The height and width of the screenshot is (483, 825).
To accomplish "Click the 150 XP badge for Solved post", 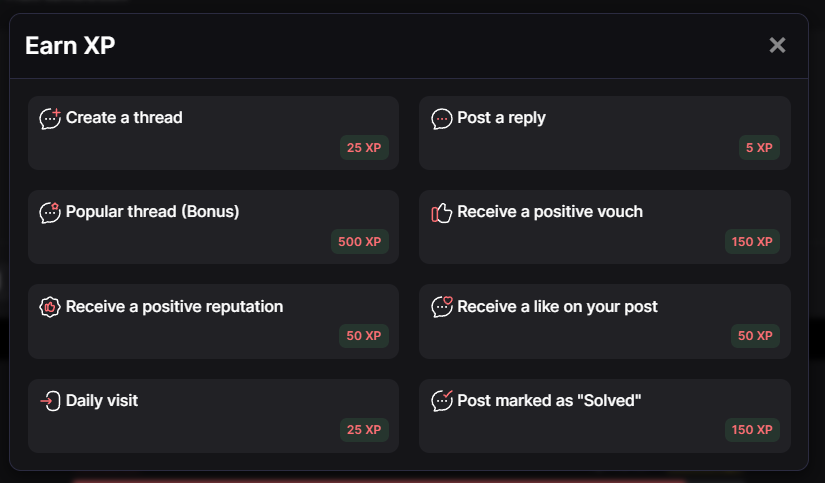I will click(x=752, y=430).
